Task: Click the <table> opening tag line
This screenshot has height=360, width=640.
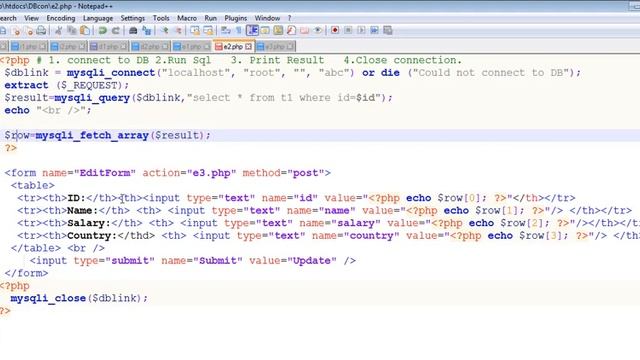Action: (x=33, y=186)
